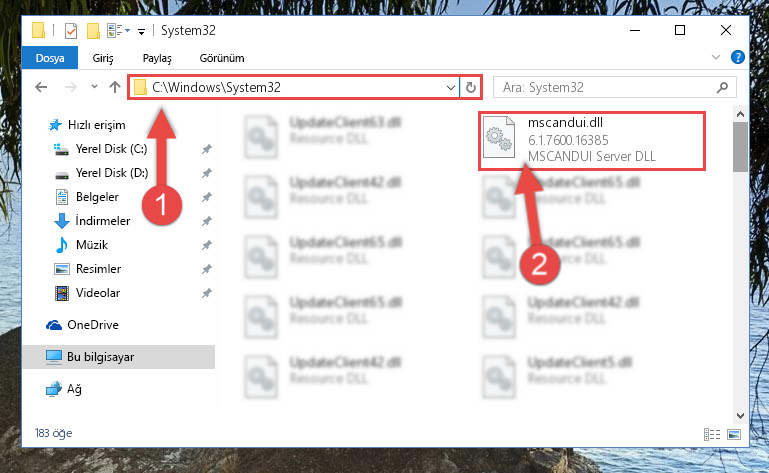Expand the ribbon with the chevron
This screenshot has height=473, width=769.
click(716, 57)
